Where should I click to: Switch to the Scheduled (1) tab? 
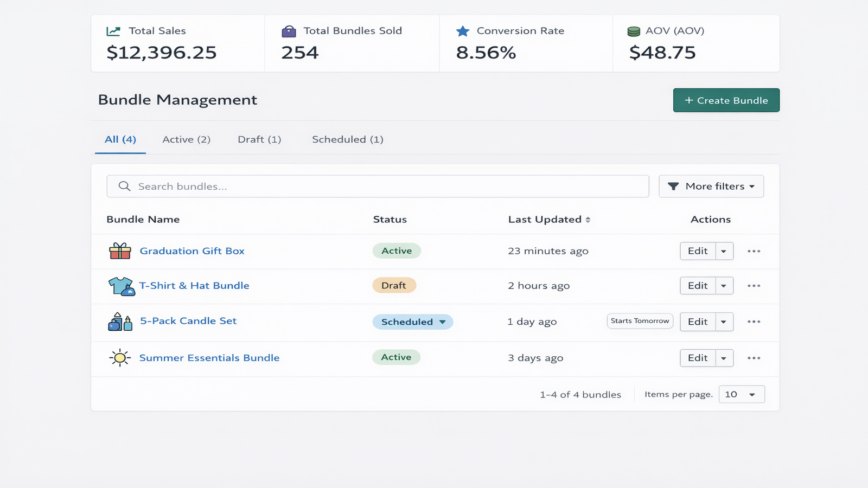tap(348, 139)
